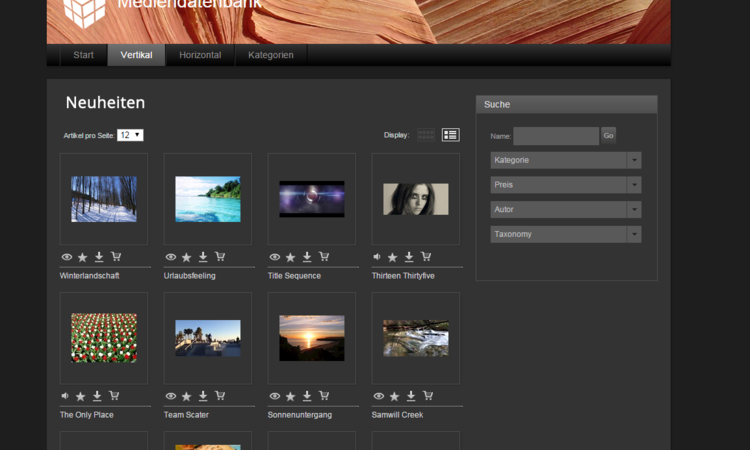Image resolution: width=750 pixels, height=450 pixels.
Task: Open the Kategorie filter dropdown
Action: [566, 160]
